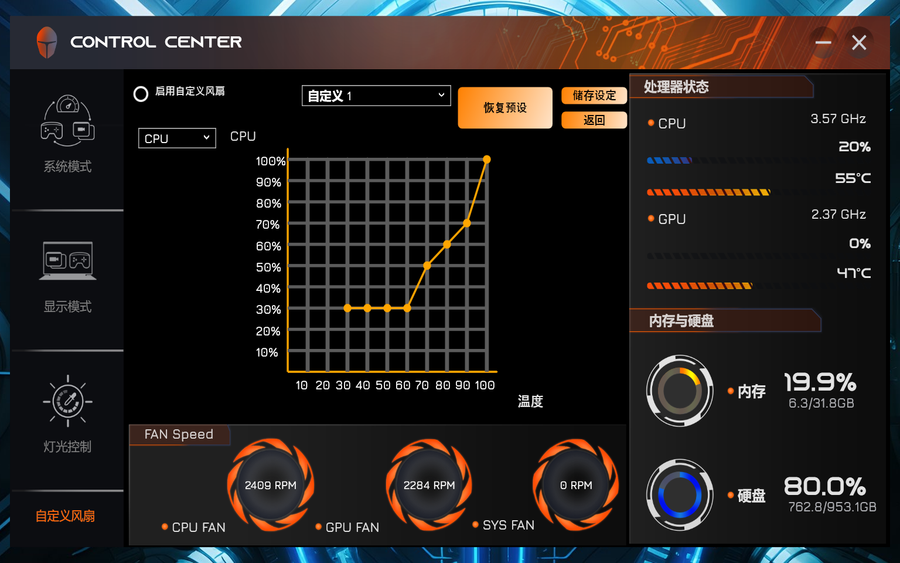Select the 系统模式 sidebar label
Image resolution: width=900 pixels, height=563 pixels.
(x=67, y=167)
